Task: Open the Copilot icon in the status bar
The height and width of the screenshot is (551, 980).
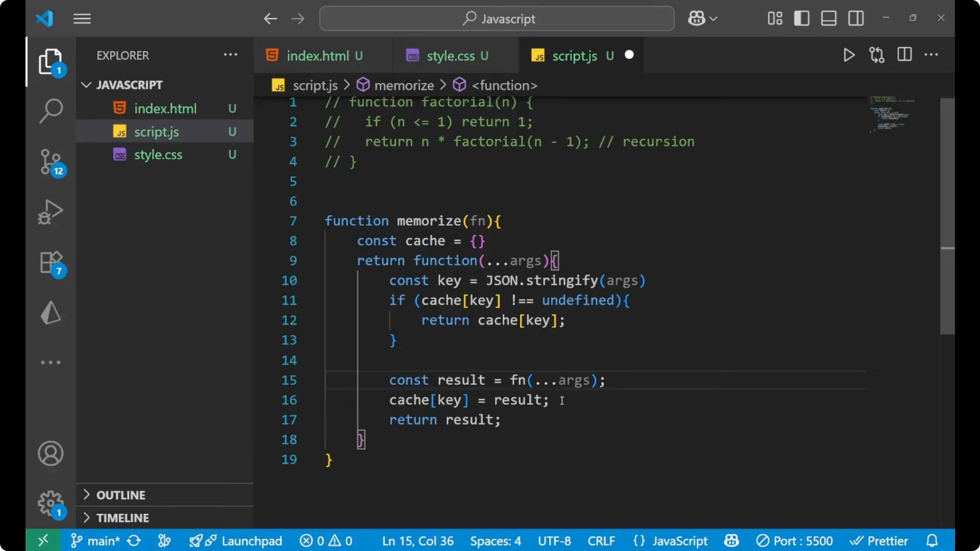Action: 731,540
